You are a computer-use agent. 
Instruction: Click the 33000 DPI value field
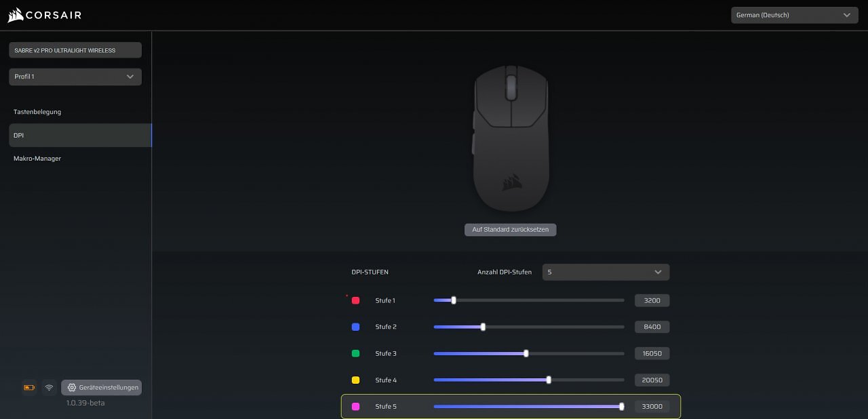pyautogui.click(x=652, y=407)
